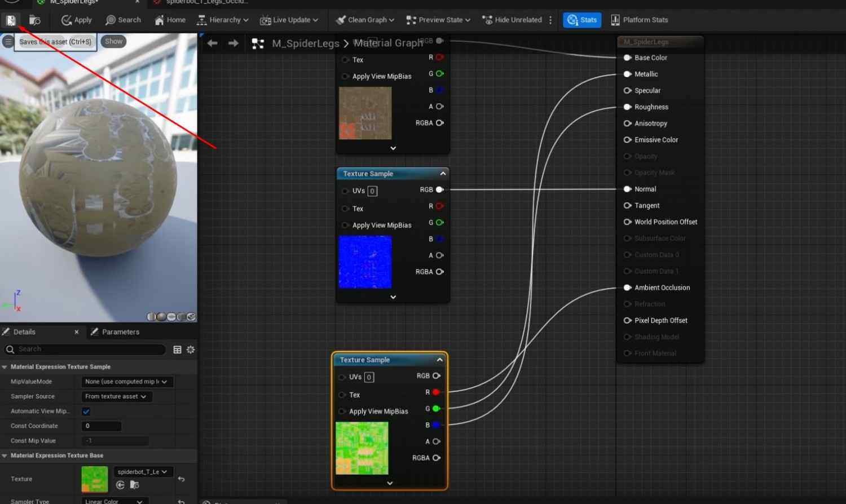846x504 pixels.
Task: Open the Live Update dropdown
Action: click(289, 20)
